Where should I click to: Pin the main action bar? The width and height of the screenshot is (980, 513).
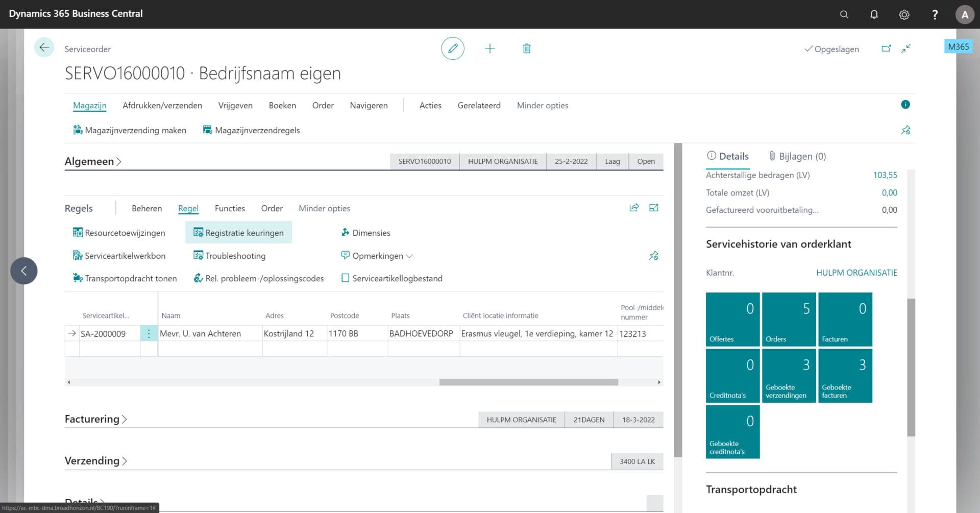coord(905,130)
